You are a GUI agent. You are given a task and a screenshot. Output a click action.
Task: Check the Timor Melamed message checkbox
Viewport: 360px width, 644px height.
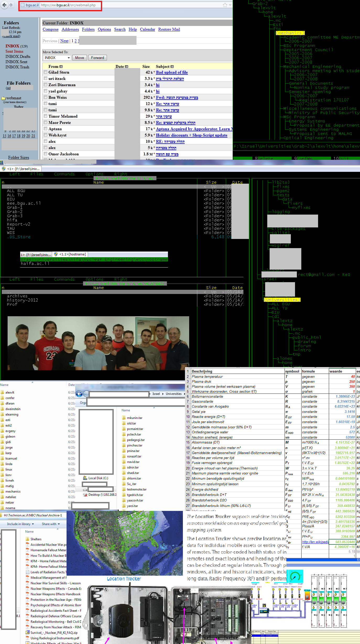coord(46,116)
